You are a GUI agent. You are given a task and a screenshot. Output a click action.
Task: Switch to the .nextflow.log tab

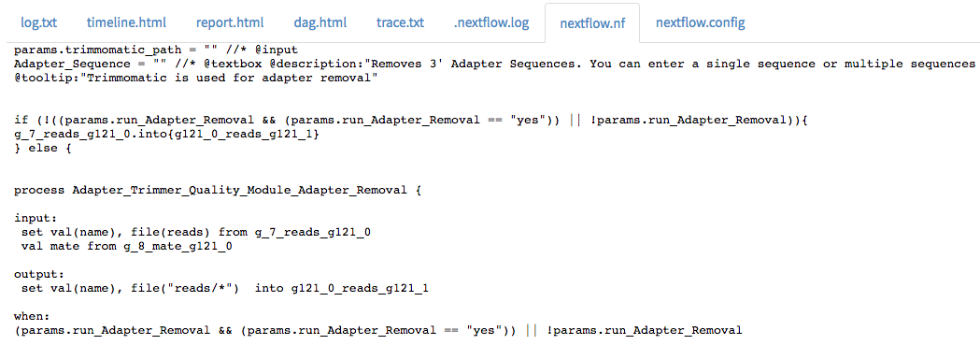[491, 23]
